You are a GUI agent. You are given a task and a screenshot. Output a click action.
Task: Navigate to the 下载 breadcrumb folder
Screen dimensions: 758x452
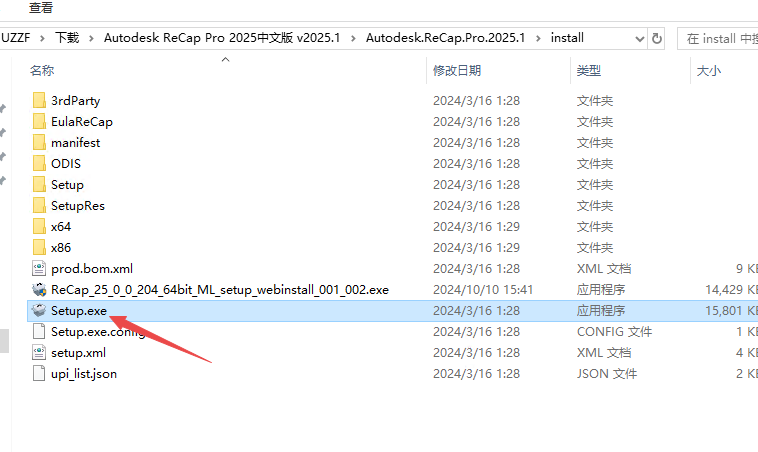pos(67,38)
